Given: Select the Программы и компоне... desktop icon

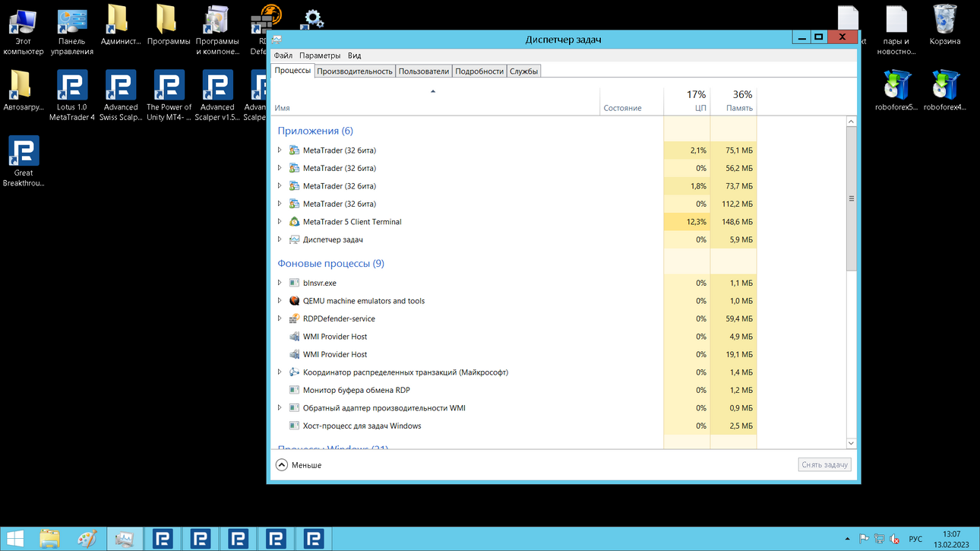Looking at the screenshot, I should (x=217, y=30).
